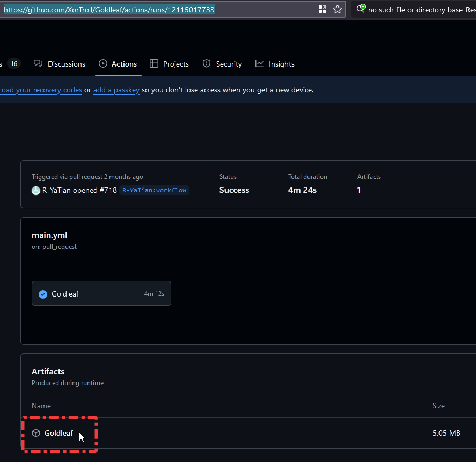Click R-YaTian user avatar
Screen dimensions: 476x462
point(36,191)
